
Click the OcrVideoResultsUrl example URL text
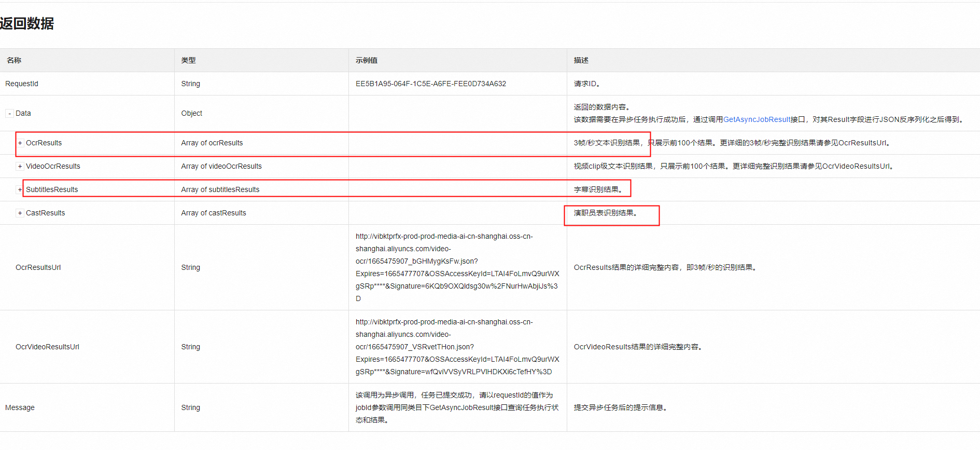457,347
